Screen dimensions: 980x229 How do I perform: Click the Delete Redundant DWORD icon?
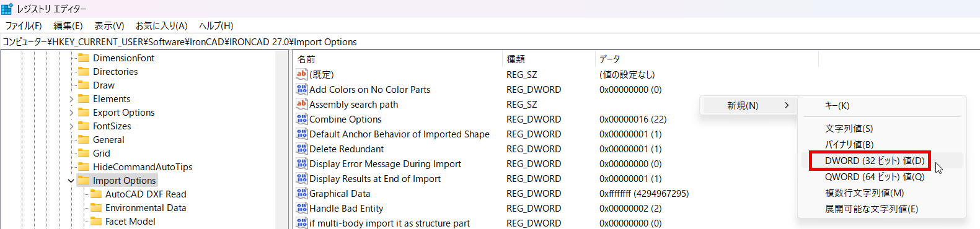(302, 149)
